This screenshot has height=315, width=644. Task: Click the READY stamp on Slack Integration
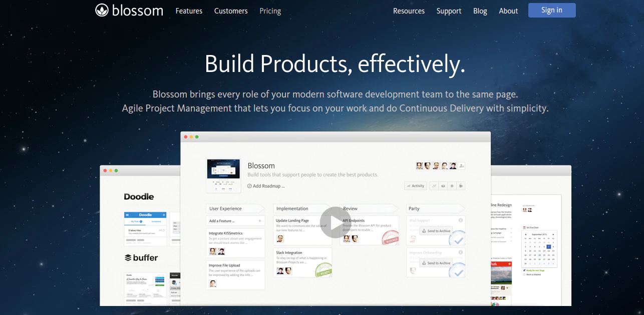(324, 269)
